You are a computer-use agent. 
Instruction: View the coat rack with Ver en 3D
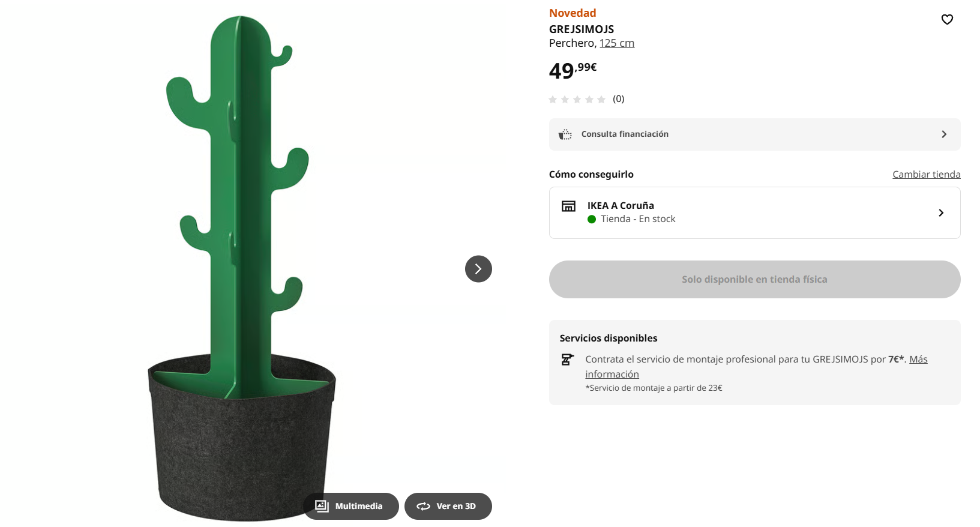448,506
